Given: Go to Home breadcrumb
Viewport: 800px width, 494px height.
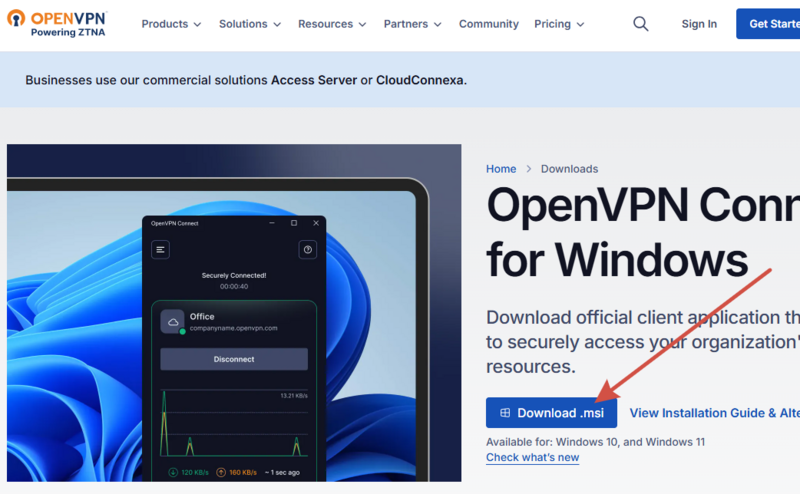Looking at the screenshot, I should [501, 169].
